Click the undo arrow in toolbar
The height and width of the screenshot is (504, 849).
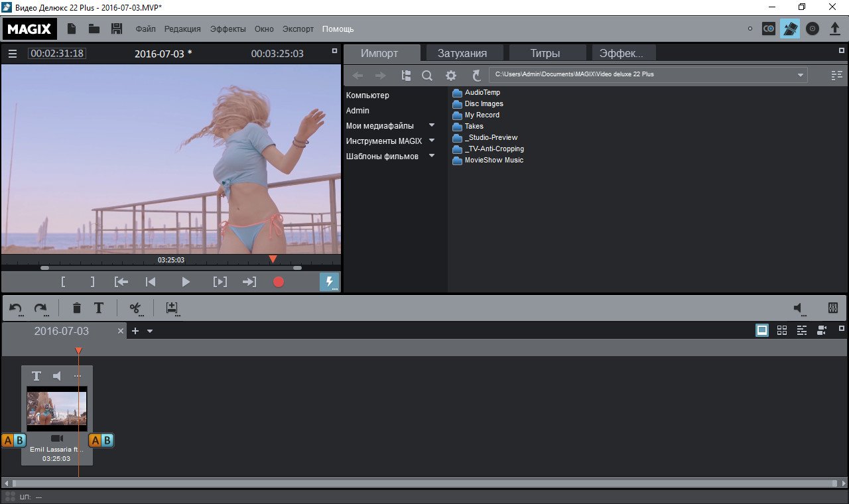tap(15, 308)
